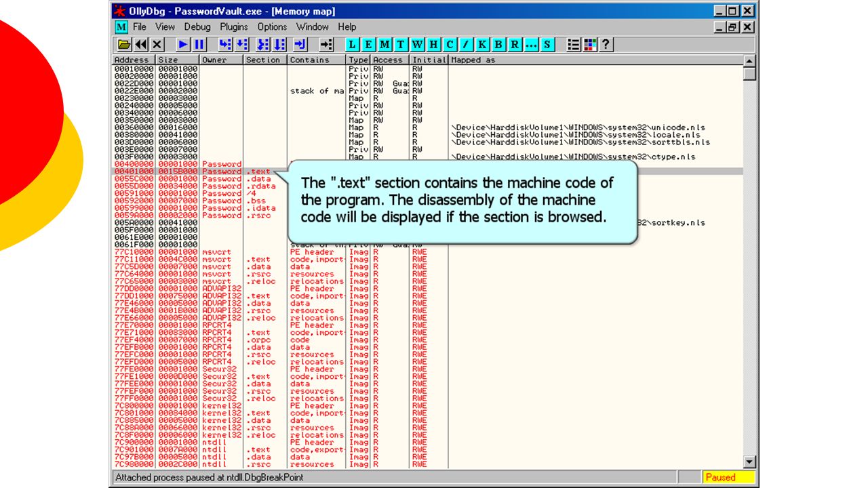Click the Access column header

coord(390,60)
